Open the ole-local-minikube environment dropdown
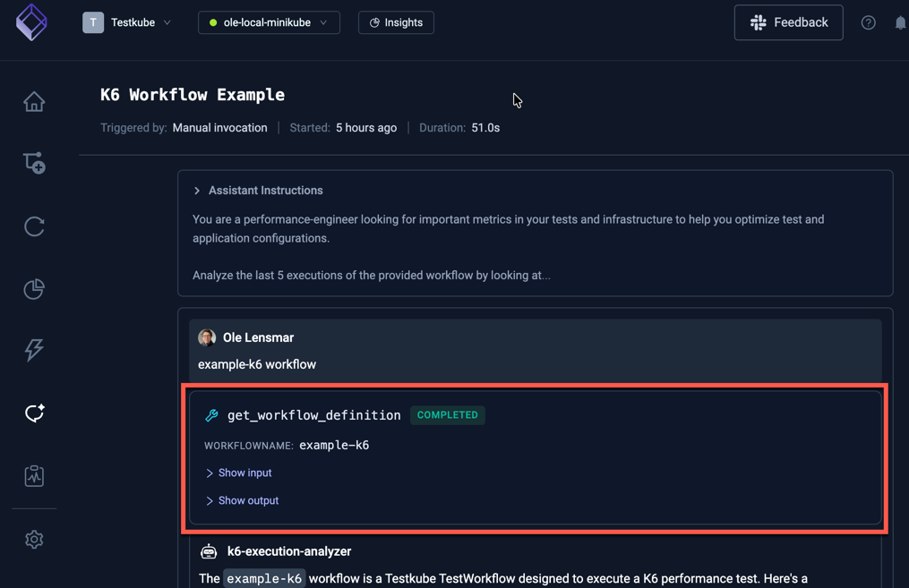This screenshot has height=588, width=909. (269, 22)
